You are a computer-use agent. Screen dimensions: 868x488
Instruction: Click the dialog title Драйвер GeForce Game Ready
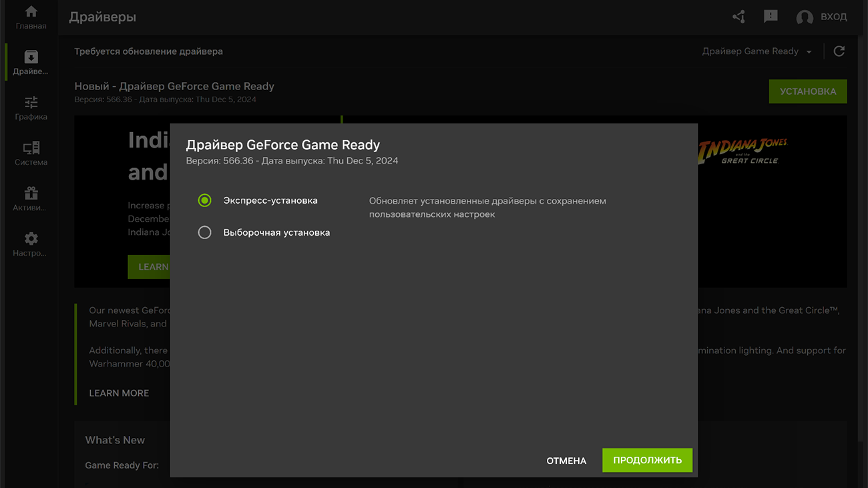[x=282, y=145]
